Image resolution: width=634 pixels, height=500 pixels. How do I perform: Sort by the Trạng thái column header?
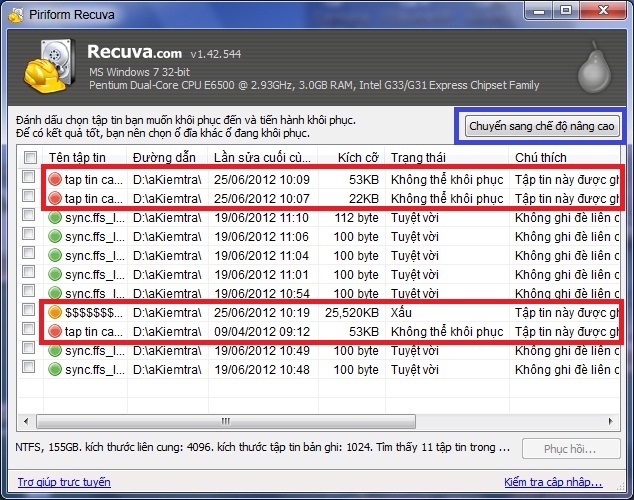coord(447,157)
